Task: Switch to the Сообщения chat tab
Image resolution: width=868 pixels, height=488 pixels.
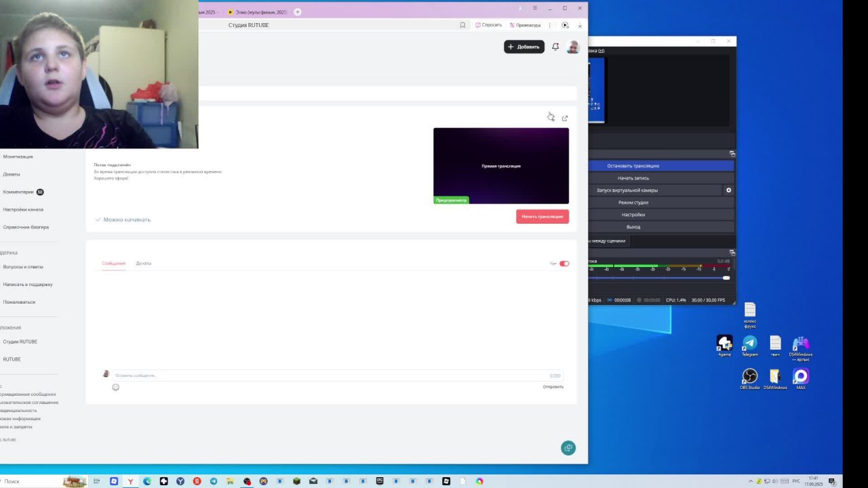Action: click(113, 263)
